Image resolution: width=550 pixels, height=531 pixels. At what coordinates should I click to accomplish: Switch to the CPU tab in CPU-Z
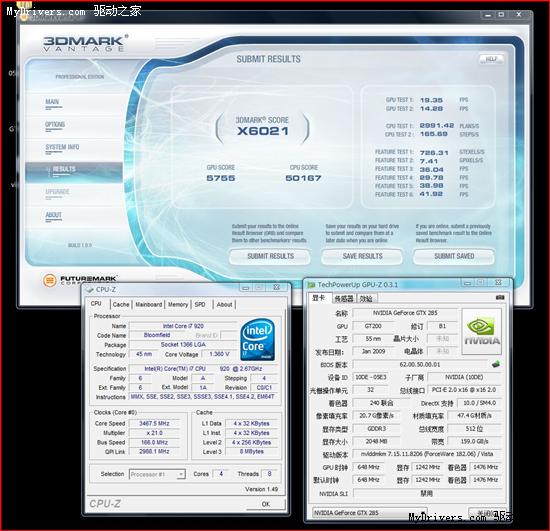click(x=96, y=304)
